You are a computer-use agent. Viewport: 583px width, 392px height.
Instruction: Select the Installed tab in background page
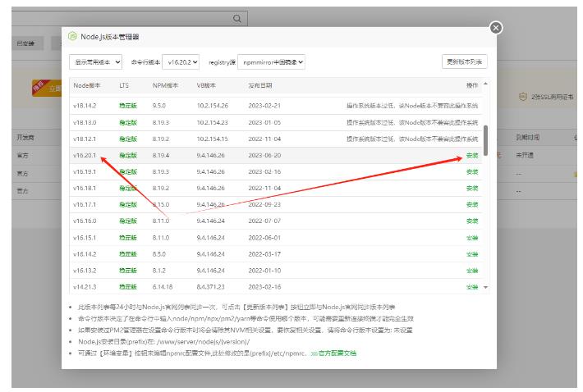[25, 43]
